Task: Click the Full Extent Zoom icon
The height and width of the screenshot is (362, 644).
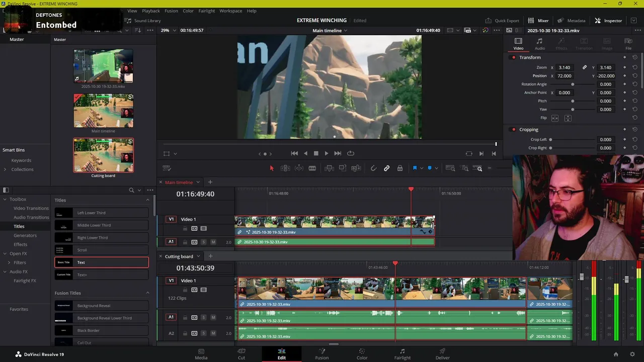Action: [x=450, y=168]
